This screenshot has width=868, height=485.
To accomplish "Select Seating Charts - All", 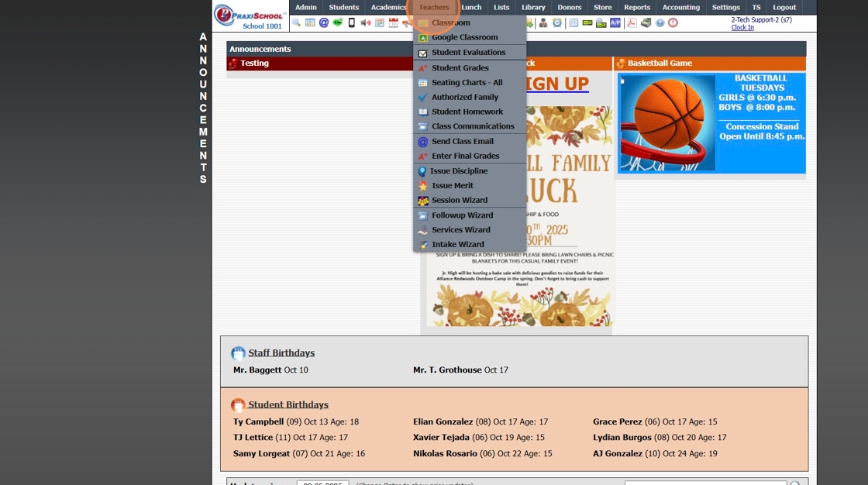I will (470, 82).
